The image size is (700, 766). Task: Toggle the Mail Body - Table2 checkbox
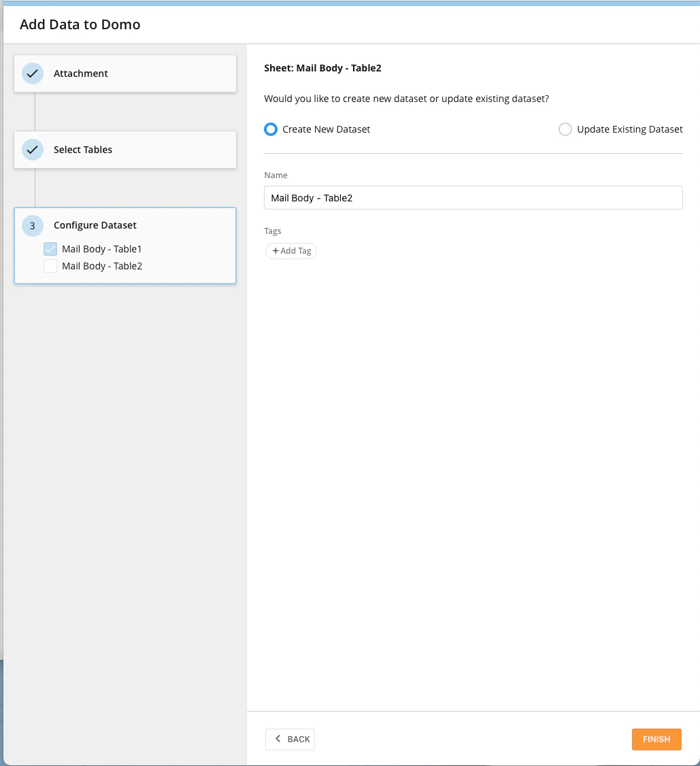pyautogui.click(x=50, y=266)
